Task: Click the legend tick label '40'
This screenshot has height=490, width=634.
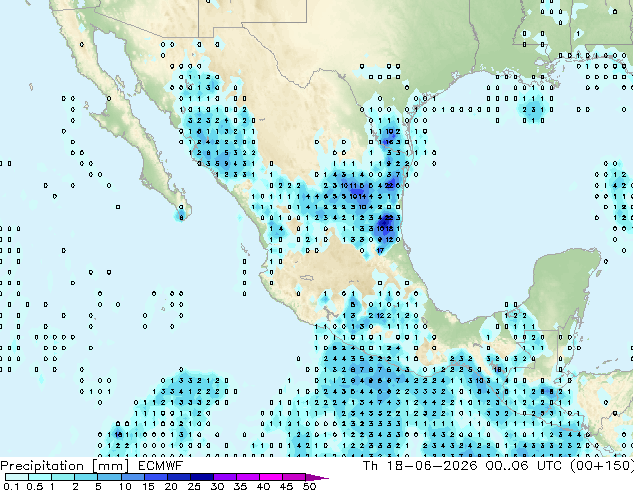Action: point(263,486)
